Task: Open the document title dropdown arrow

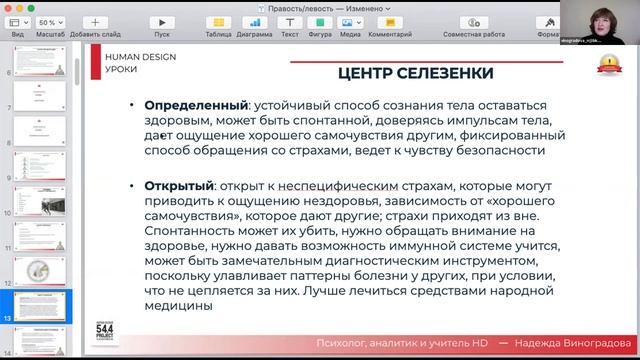Action: pyautogui.click(x=388, y=9)
